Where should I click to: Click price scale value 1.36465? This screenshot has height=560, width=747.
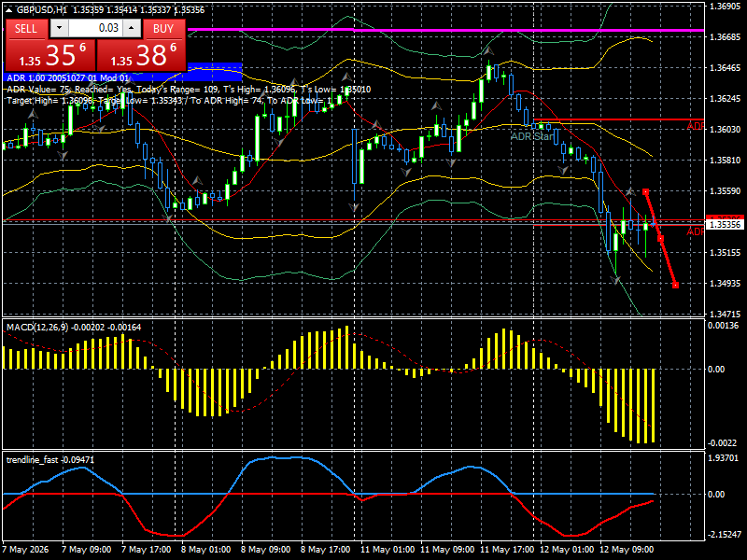pyautogui.click(x=725, y=67)
